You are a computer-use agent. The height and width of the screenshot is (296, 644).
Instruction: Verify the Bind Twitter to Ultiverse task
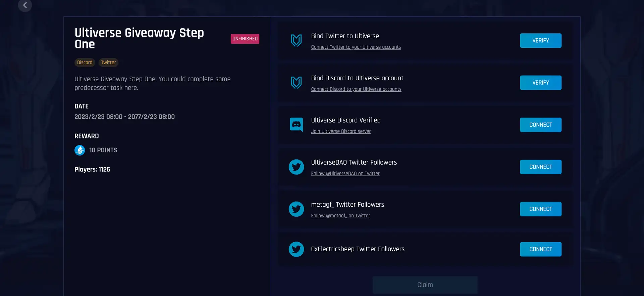click(x=540, y=41)
